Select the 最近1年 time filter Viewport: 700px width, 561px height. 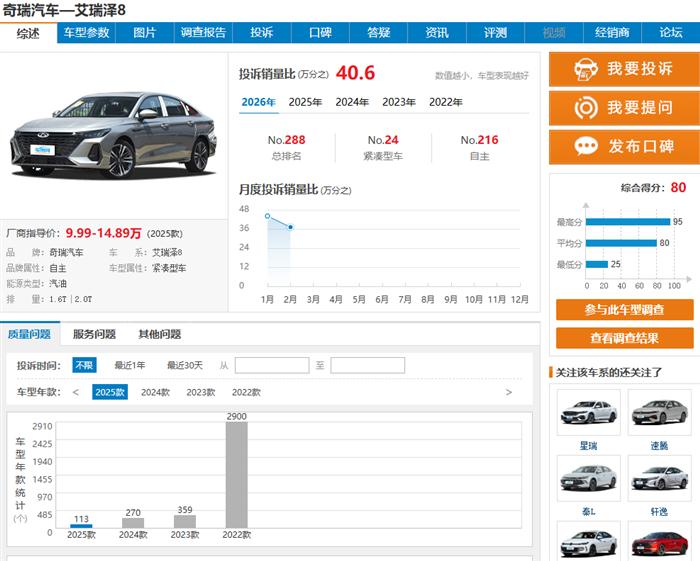[x=130, y=365]
